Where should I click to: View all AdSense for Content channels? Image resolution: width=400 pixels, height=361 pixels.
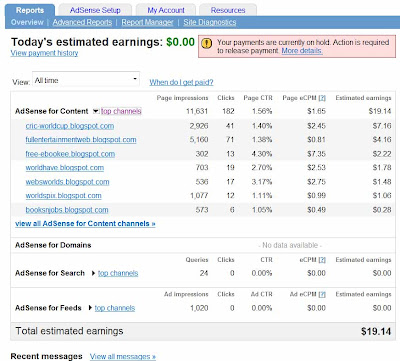(85, 224)
